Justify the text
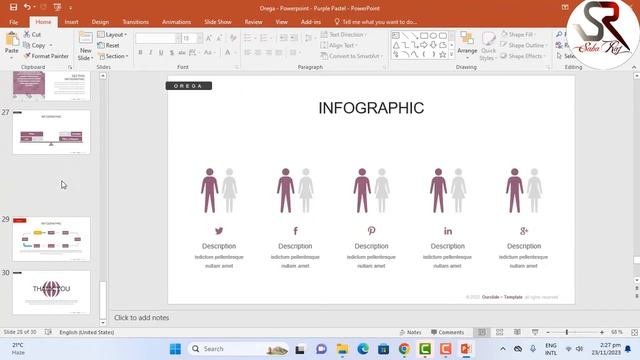 (x=279, y=53)
